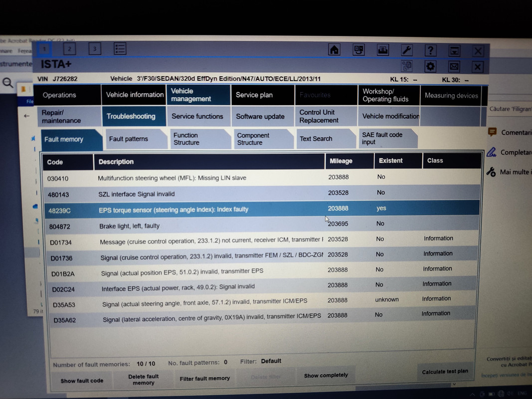Click the magnifier search icon in Acrobat

pyautogui.click(x=7, y=82)
